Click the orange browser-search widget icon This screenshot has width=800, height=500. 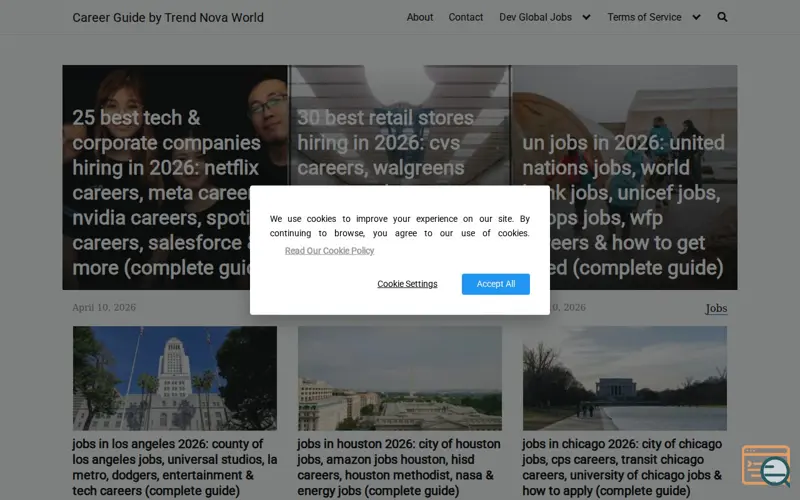[x=765, y=466]
